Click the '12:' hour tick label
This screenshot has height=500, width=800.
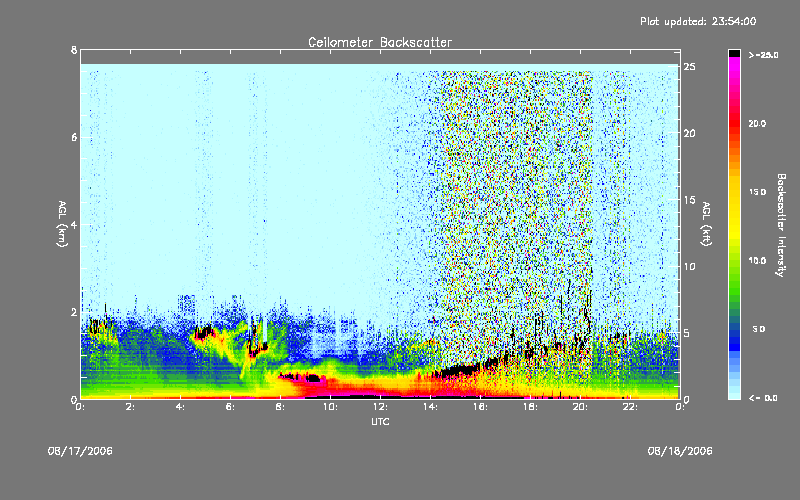380,407
